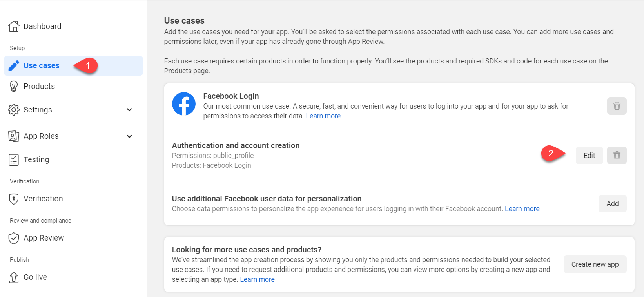Image resolution: width=644 pixels, height=297 pixels.
Task: Expand the Settings chevron
Action: pos(129,110)
